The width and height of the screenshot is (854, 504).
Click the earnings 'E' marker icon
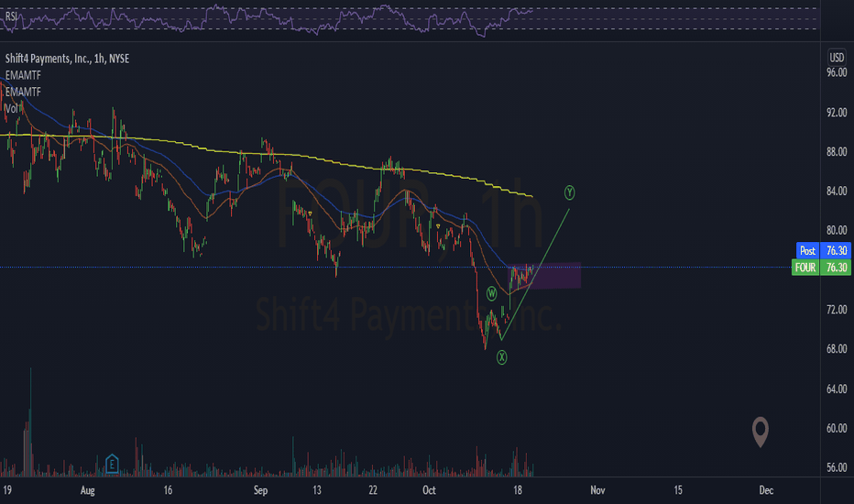[x=112, y=464]
